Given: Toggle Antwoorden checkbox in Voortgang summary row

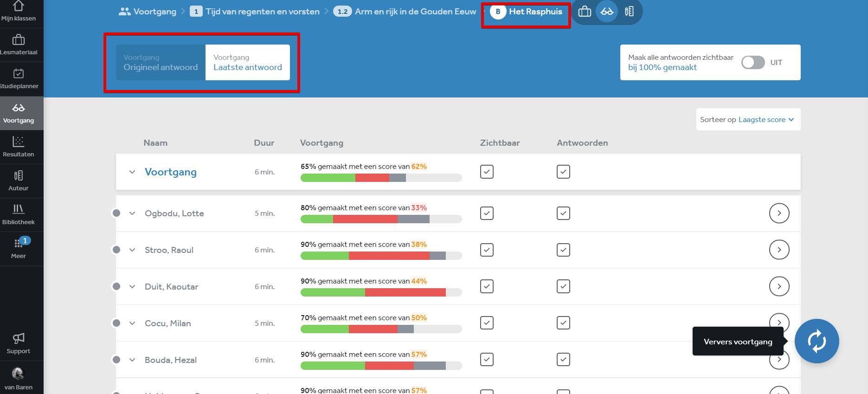Looking at the screenshot, I should tap(563, 172).
